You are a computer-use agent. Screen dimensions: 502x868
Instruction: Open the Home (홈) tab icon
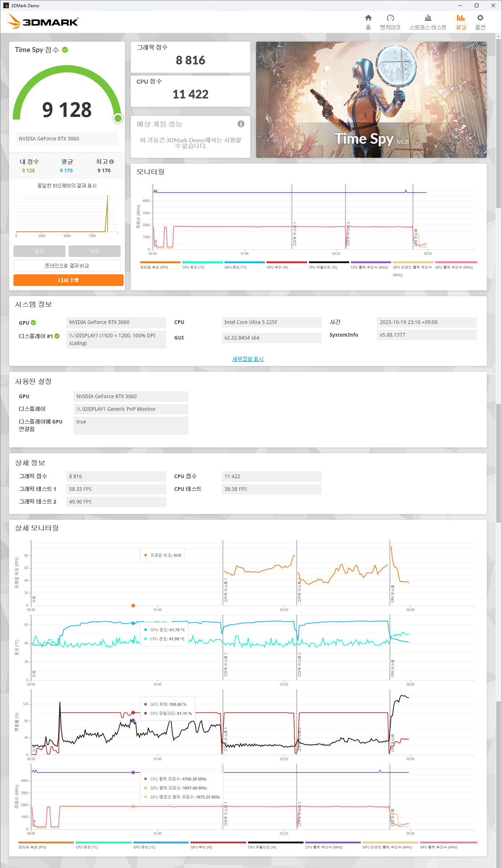[x=368, y=18]
